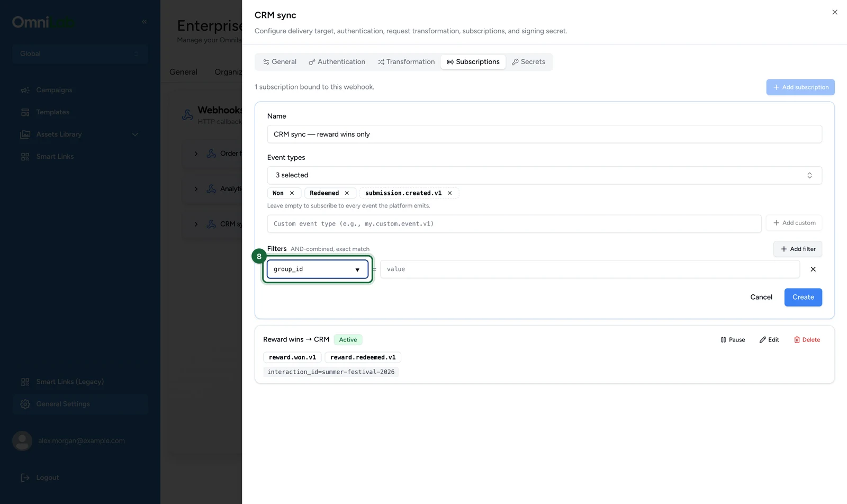Expand the Analytics webhook row

click(x=196, y=189)
